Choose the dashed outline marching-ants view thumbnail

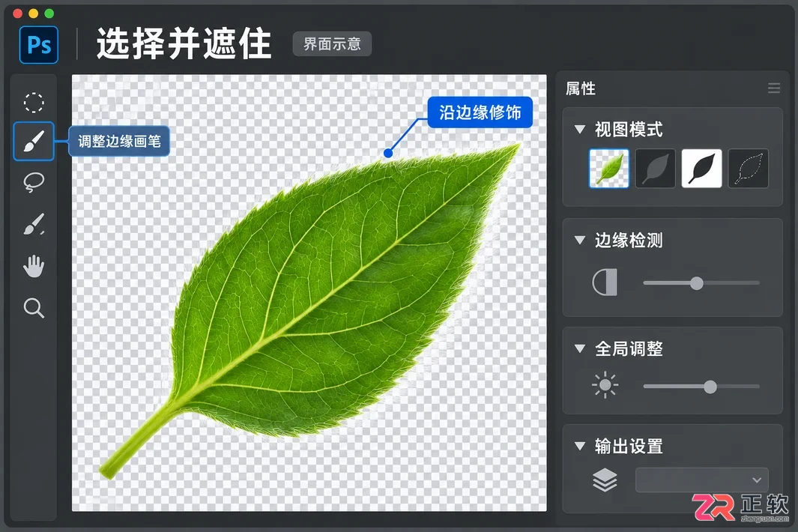[x=748, y=169]
